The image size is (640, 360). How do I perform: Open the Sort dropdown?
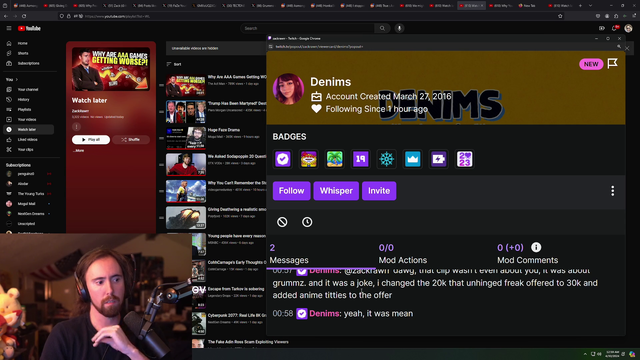click(174, 64)
